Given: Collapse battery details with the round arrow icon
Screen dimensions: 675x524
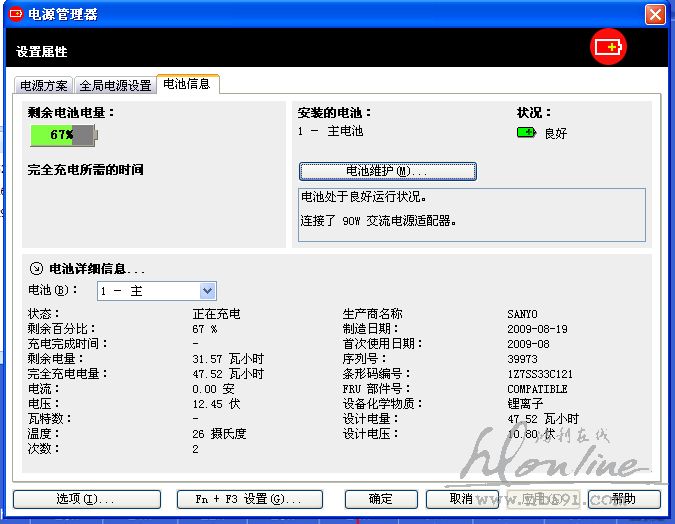Looking at the screenshot, I should click(x=36, y=269).
